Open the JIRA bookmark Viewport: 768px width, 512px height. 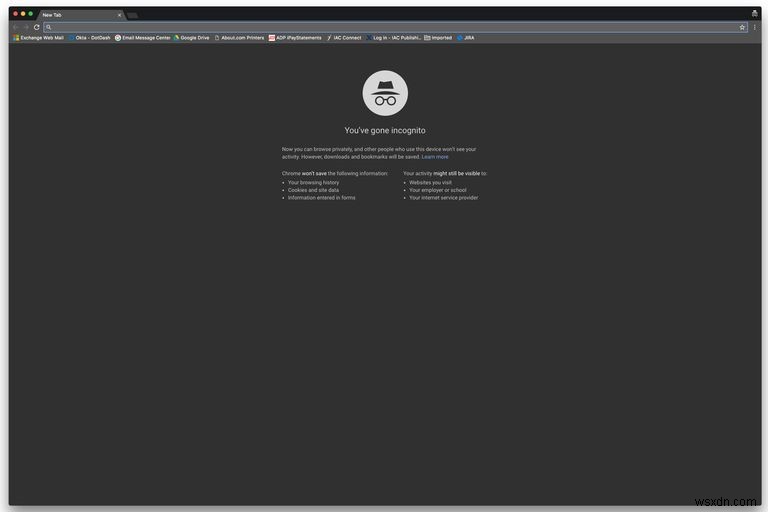coord(465,38)
